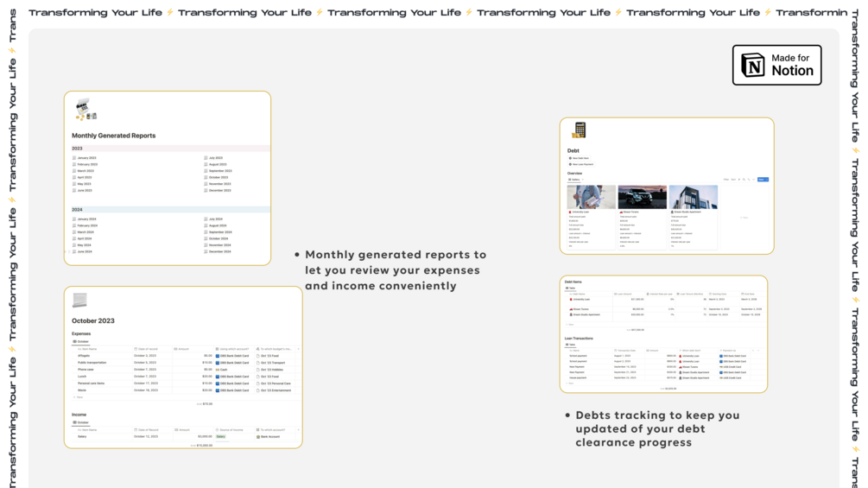Viewport: 868px width, 488px height.
Task: Click the Date of record column header
Action: click(146, 349)
